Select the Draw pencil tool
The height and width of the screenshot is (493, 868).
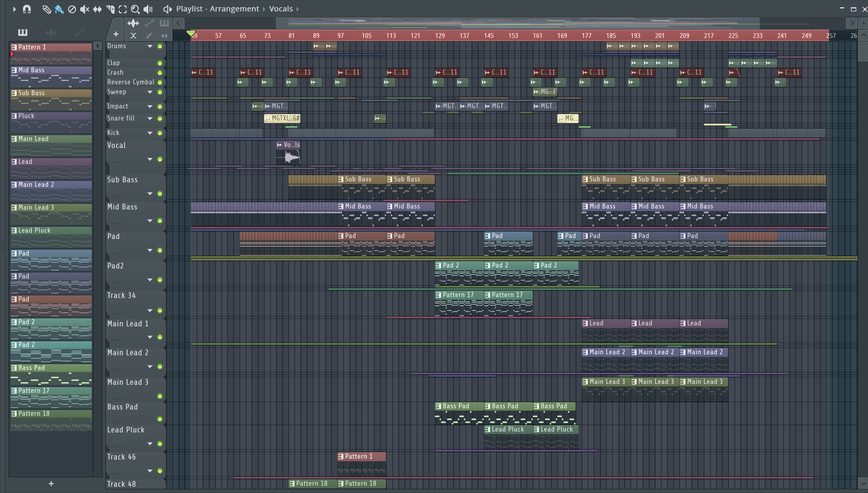[x=46, y=9]
